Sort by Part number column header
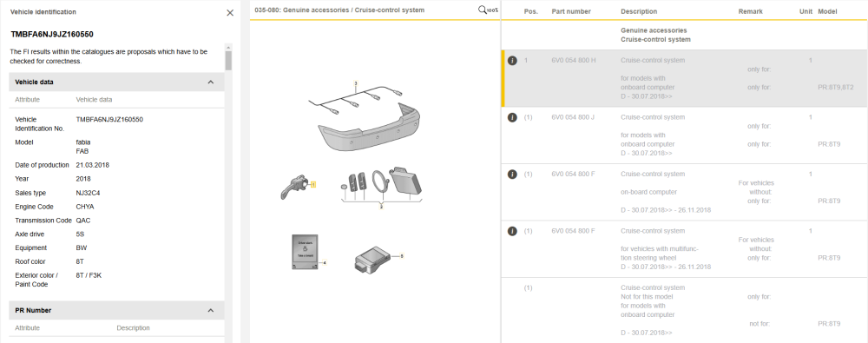Viewport: 868px width, 343px height. click(x=571, y=11)
